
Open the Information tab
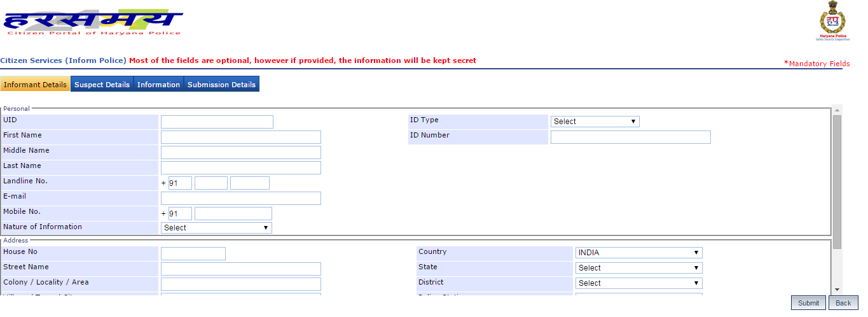tap(158, 85)
